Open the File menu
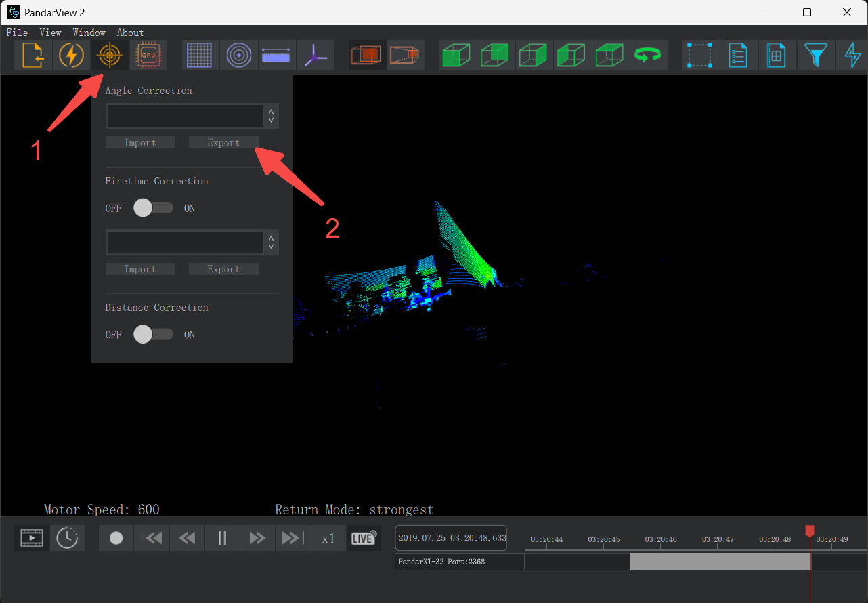Viewport: 868px width, 603px height. (17, 33)
